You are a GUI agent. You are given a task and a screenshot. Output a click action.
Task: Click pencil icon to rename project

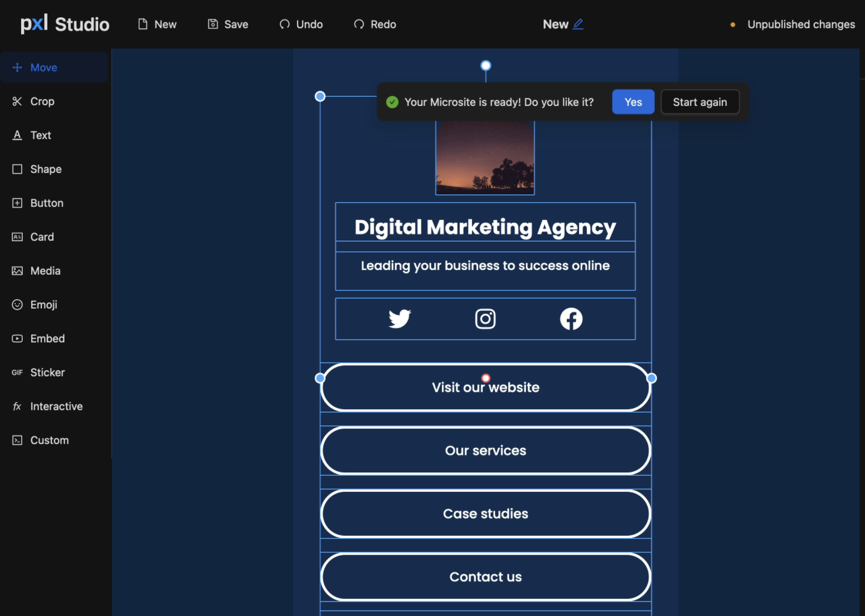tap(578, 24)
